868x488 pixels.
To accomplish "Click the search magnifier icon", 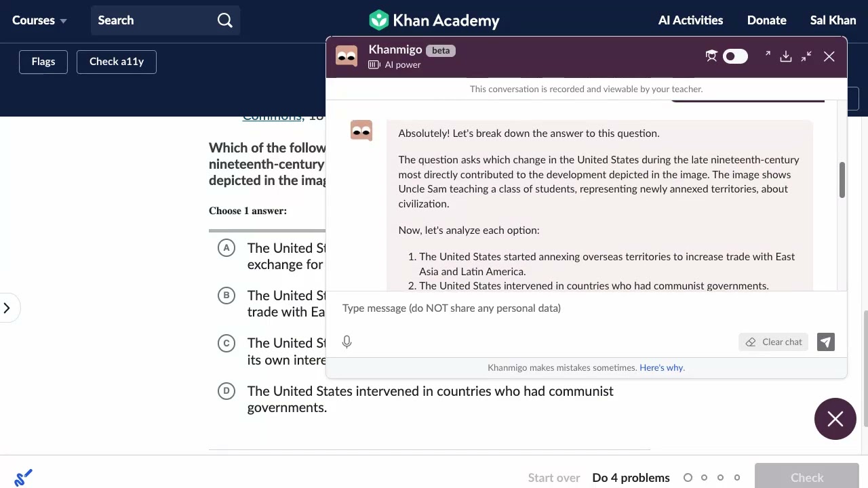I will coord(225,20).
